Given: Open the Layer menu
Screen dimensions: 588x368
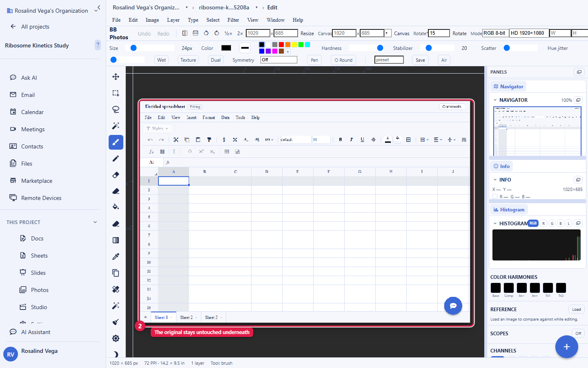Looking at the screenshot, I should click(x=173, y=20).
